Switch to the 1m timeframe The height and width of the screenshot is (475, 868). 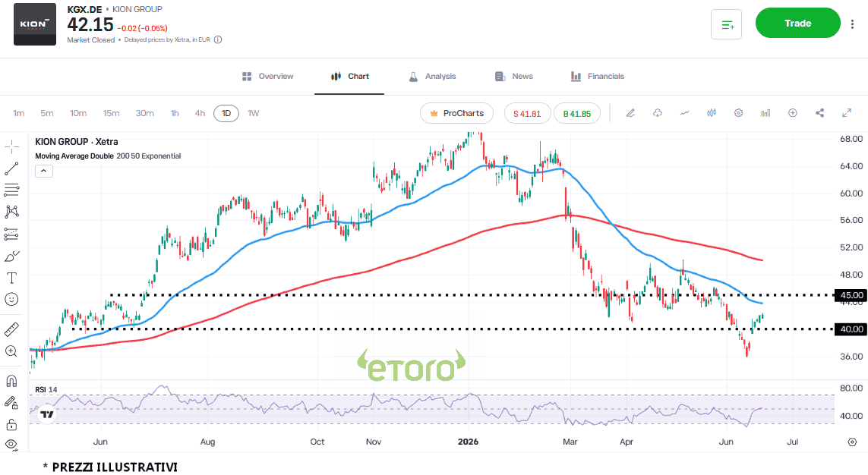(x=19, y=113)
